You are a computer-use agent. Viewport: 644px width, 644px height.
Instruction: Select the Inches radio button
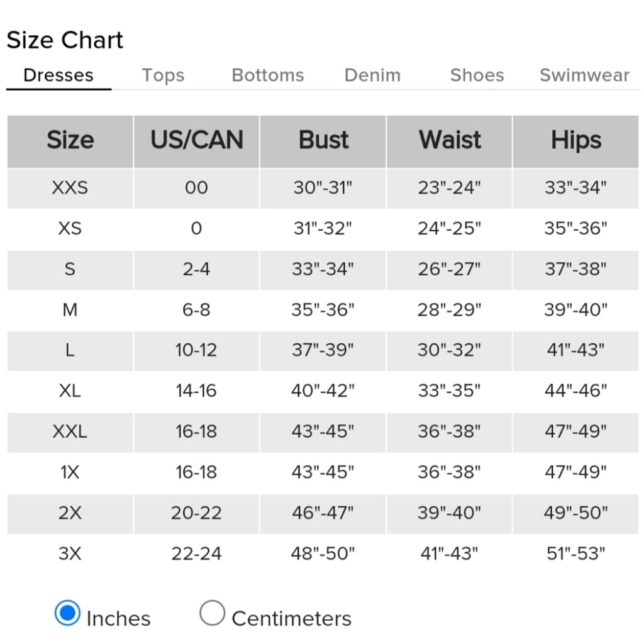click(x=67, y=613)
